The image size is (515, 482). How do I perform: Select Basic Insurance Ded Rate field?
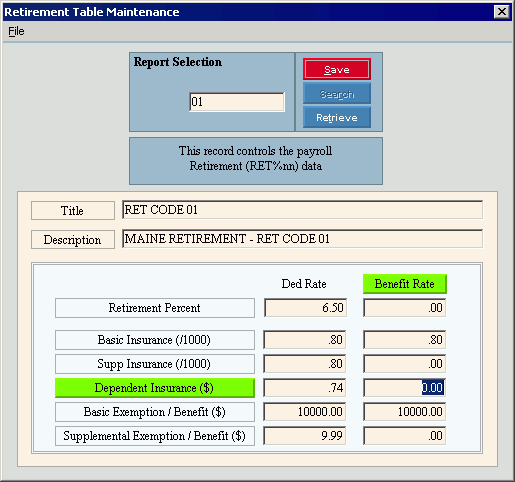[x=305, y=340]
